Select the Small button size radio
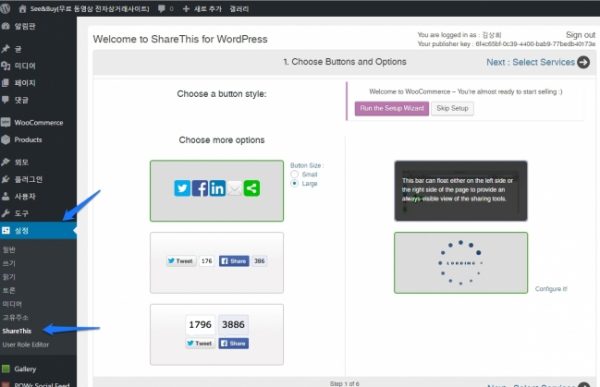Viewport: 600px width, 387px height. click(x=294, y=174)
